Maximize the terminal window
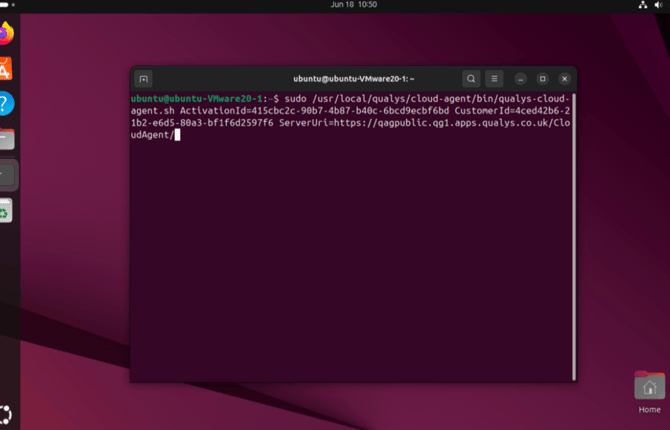This screenshot has height=430, width=670. click(543, 79)
